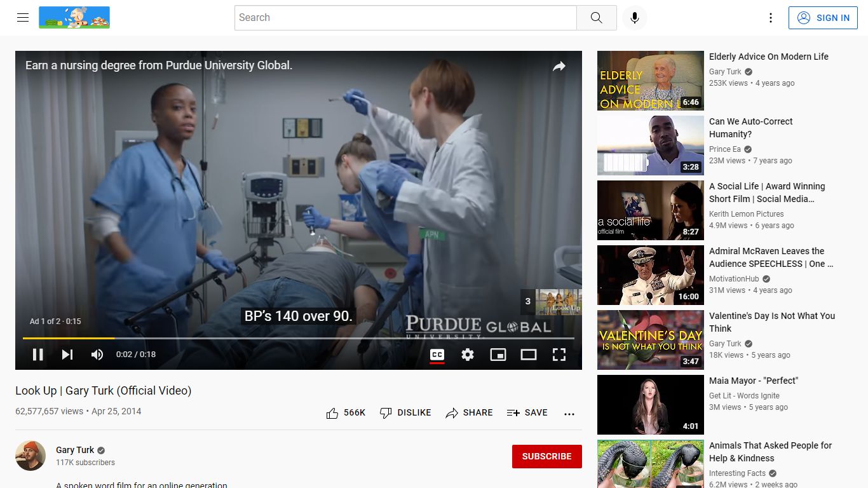
Task: Play Admiral McRaven speech thumbnail
Action: (651, 275)
